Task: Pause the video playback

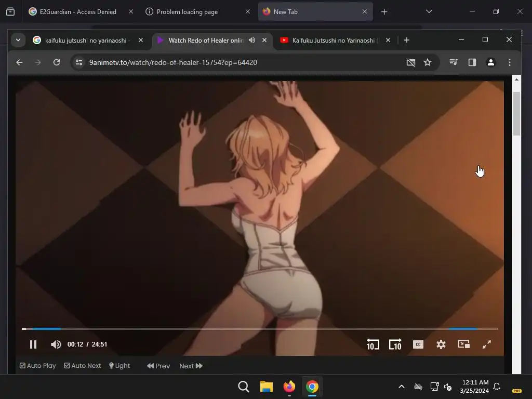Action: 33,344
